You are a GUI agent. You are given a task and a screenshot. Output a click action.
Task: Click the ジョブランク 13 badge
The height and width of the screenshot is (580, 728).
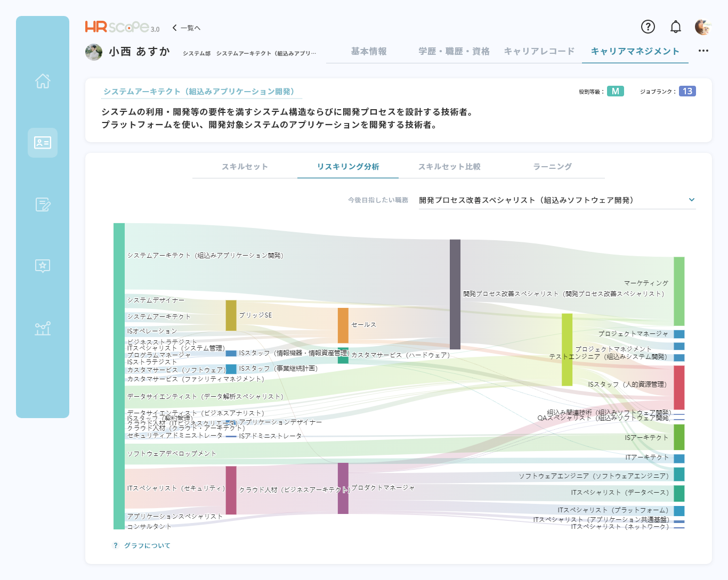[687, 91]
